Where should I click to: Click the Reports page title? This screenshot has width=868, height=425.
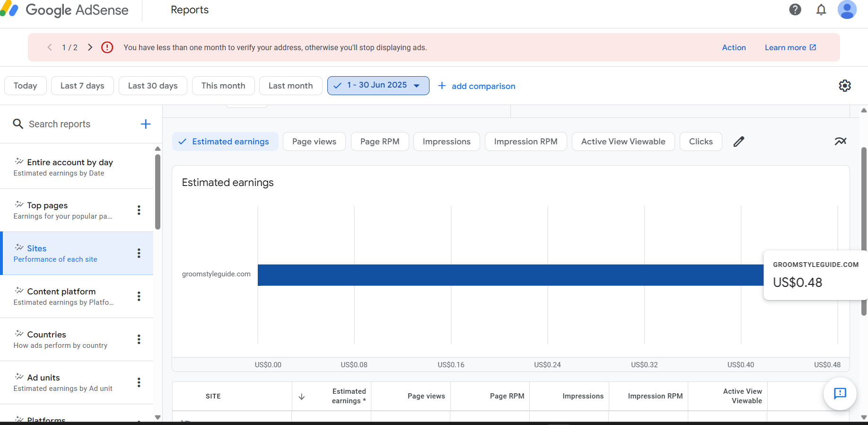[190, 9]
